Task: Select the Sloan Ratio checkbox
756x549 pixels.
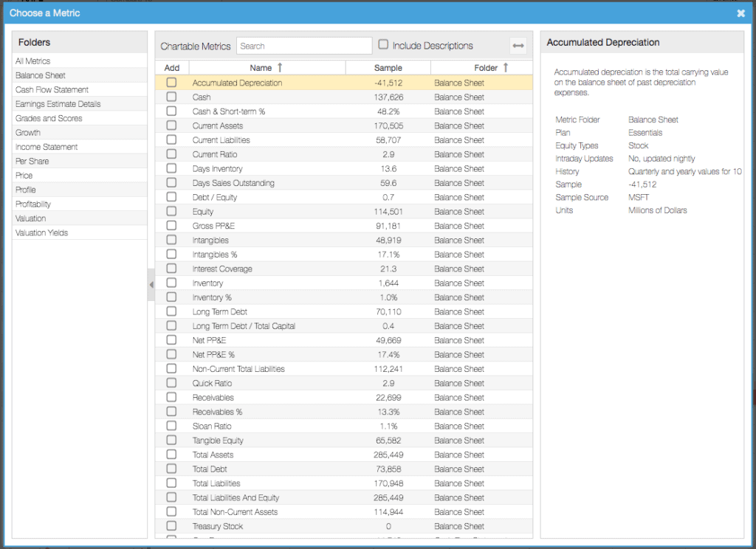Action: 171,426
